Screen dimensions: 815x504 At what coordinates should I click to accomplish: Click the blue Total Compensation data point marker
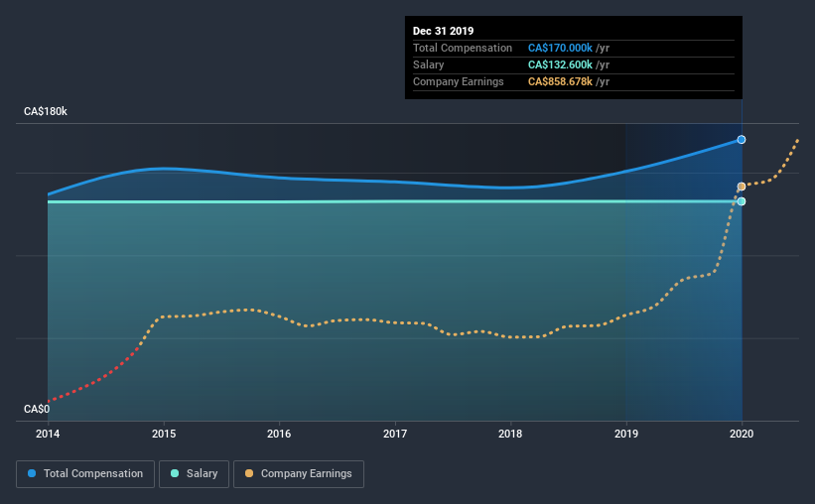tap(742, 140)
